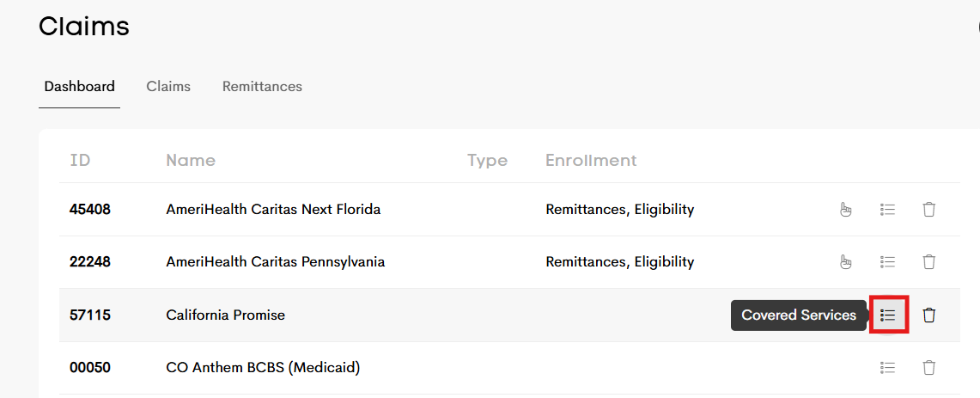Click the ID column header
980x398 pixels.
(x=80, y=160)
